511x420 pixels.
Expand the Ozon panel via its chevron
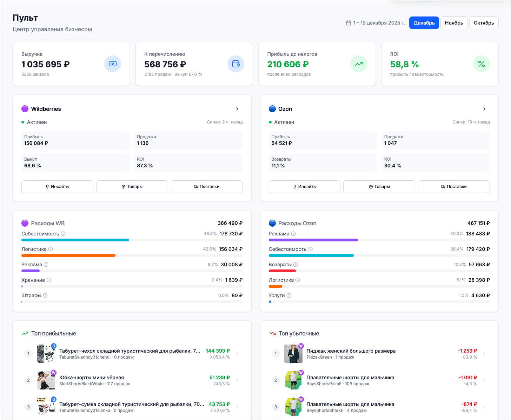click(x=484, y=109)
